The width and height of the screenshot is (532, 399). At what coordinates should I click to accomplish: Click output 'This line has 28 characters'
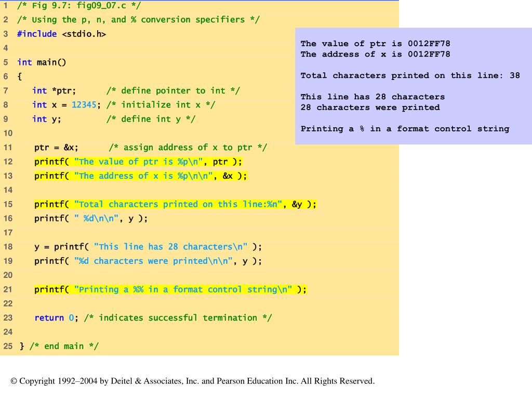coord(373,97)
